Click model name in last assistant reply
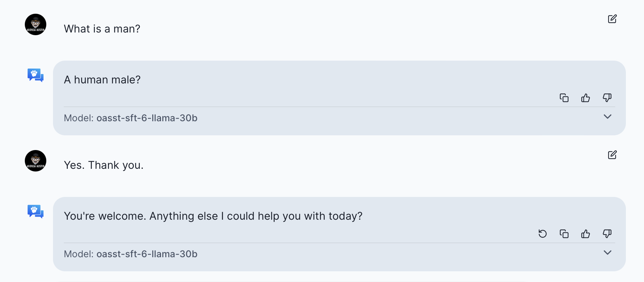644x282 pixels. 147,254
